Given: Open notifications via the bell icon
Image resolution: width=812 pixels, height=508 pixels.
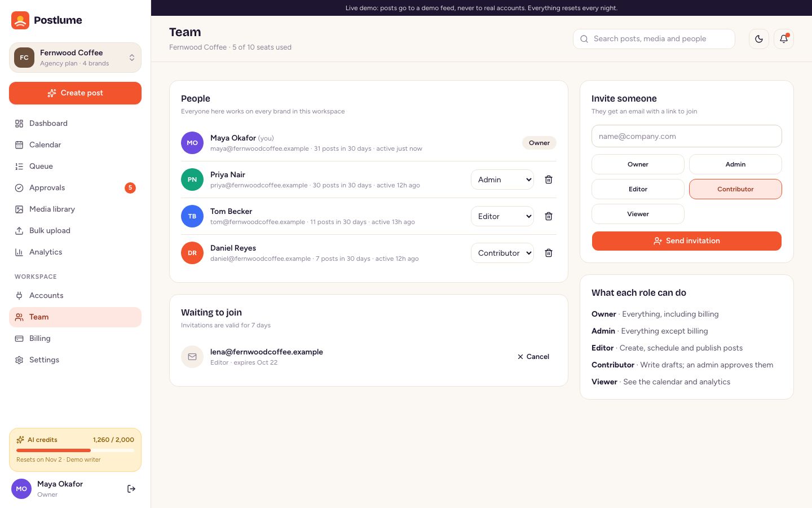Looking at the screenshot, I should (784, 39).
